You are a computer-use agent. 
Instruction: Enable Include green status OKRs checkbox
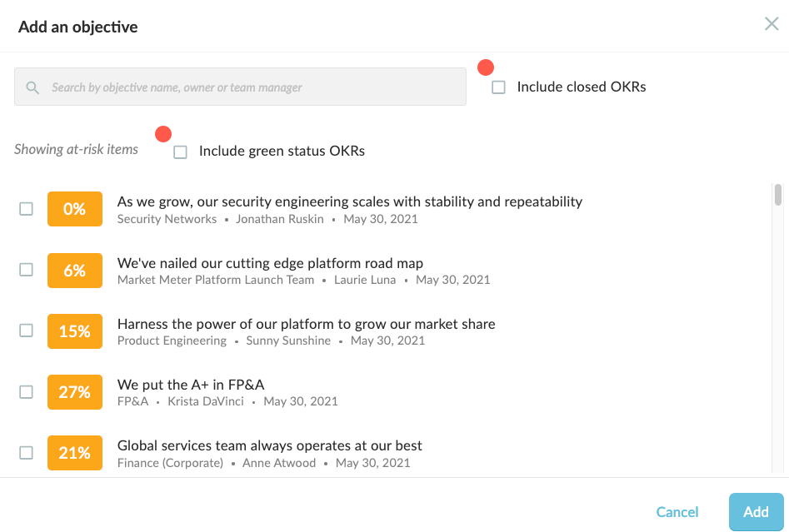pyautogui.click(x=180, y=152)
